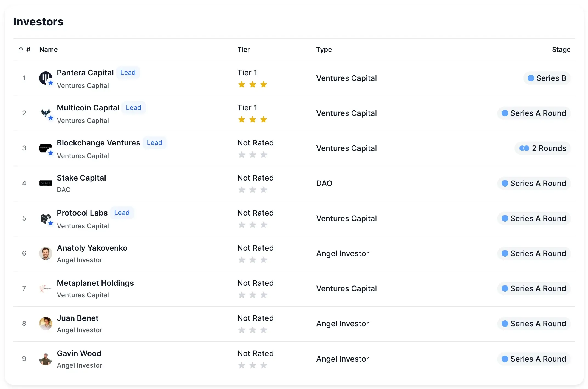Screen dimensions: 588x389
Task: Click the 2 Rounds stage badge
Action: [542, 148]
